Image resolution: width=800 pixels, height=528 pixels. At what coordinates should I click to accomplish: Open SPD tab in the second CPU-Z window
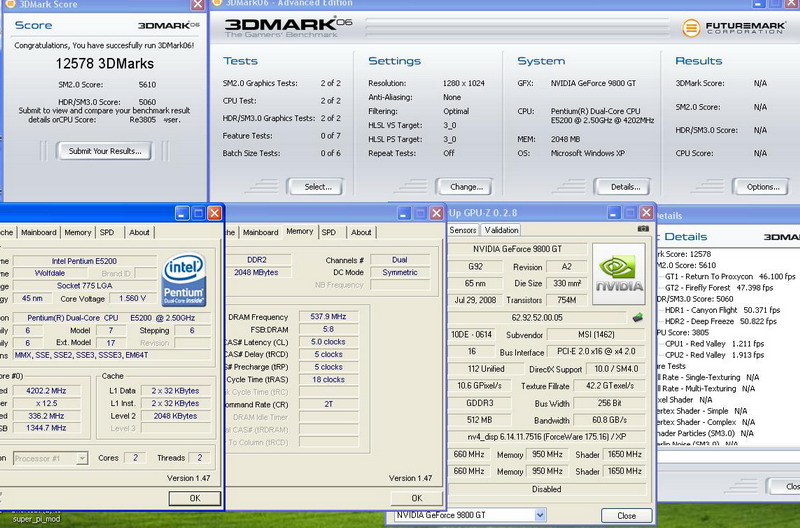click(329, 232)
